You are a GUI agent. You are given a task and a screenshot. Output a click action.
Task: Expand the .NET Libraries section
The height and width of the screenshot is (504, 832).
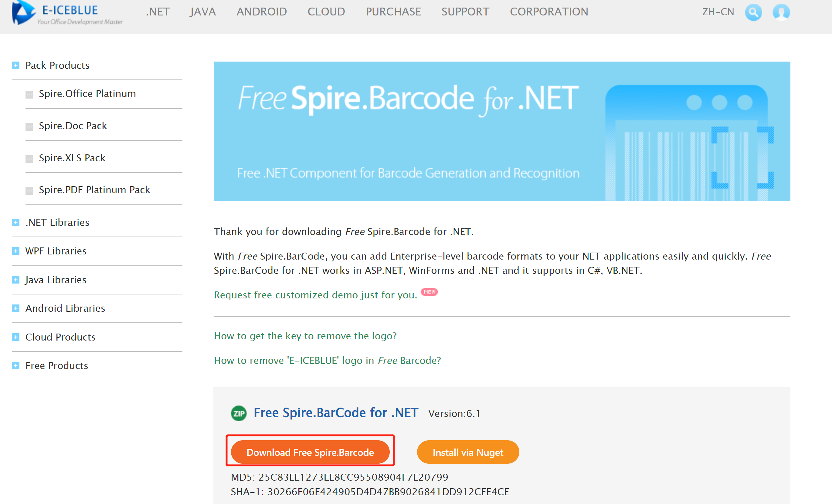[15, 222]
